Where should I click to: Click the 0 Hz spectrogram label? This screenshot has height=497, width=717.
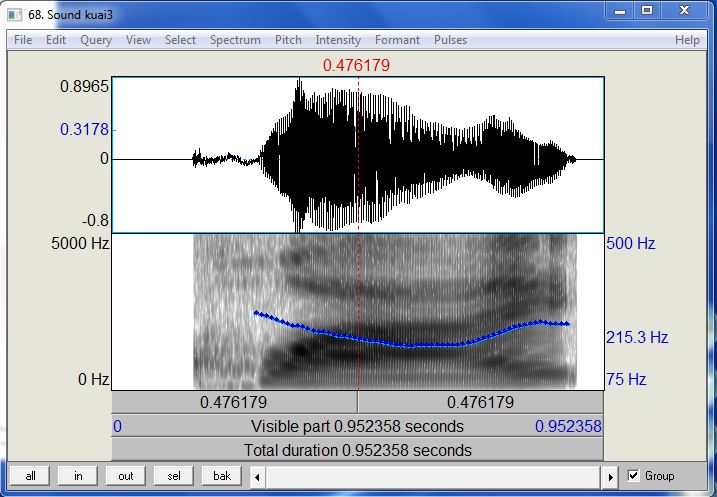tap(93, 379)
